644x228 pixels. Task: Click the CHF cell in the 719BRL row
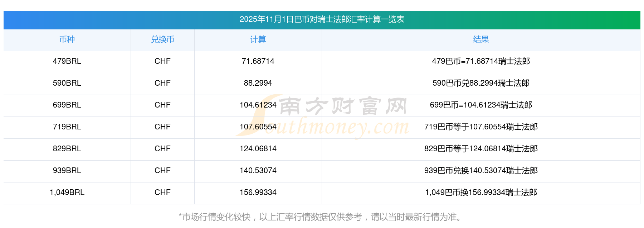tap(162, 127)
